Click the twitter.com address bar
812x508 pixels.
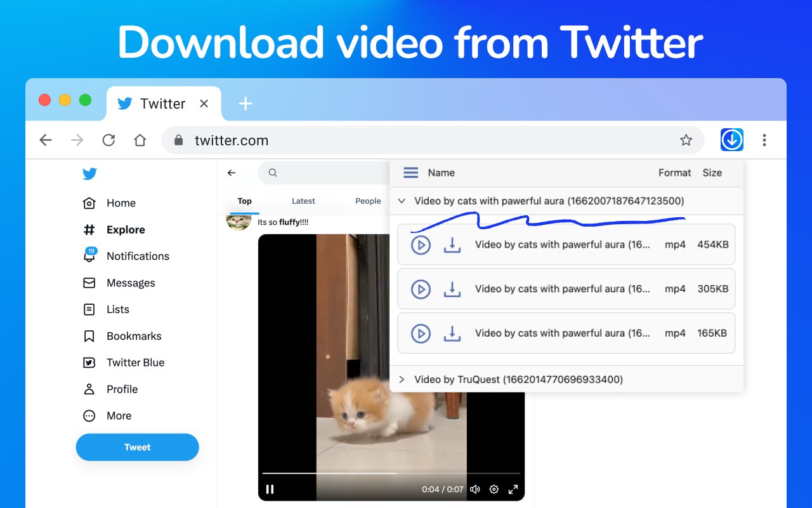click(x=433, y=140)
